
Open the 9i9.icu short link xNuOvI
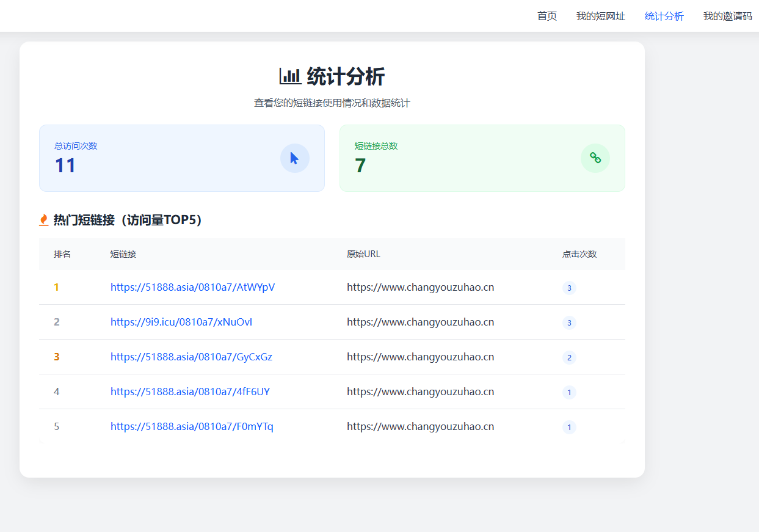[x=181, y=322]
